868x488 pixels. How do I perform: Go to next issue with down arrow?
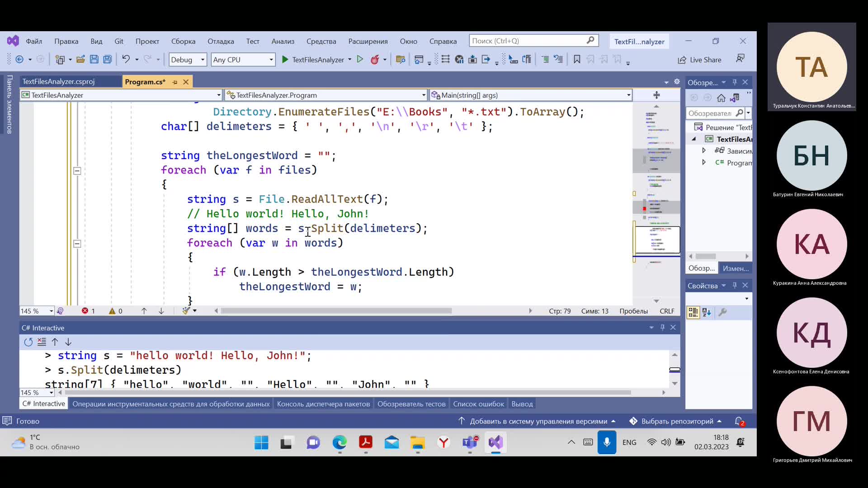click(x=161, y=311)
